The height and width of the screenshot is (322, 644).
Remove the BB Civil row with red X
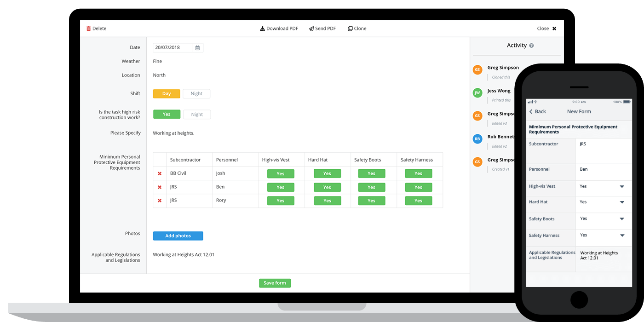(x=159, y=173)
